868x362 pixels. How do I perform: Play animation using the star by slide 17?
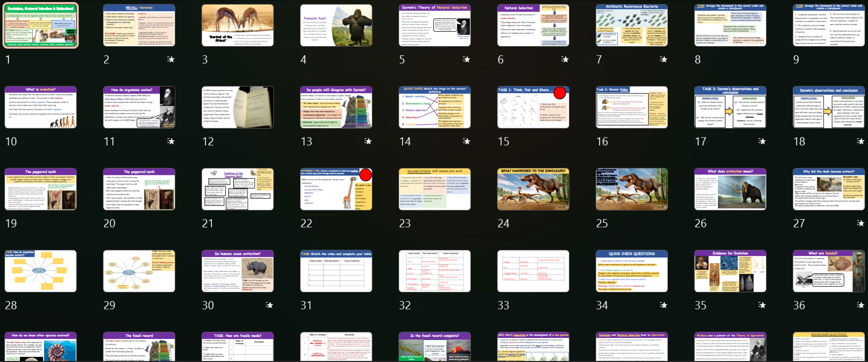(x=762, y=141)
